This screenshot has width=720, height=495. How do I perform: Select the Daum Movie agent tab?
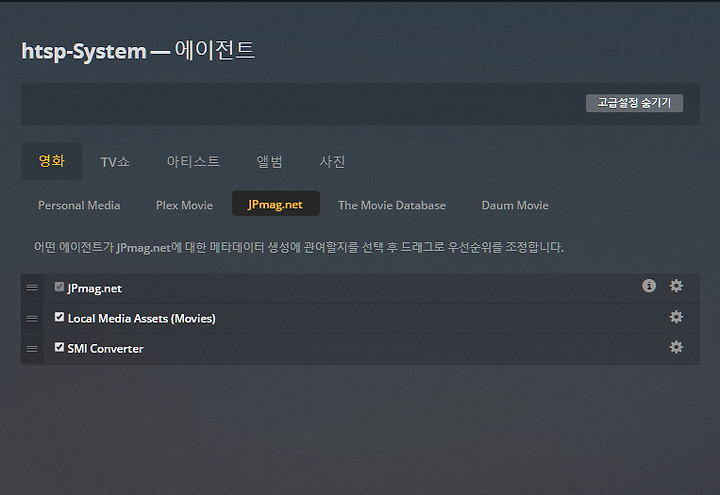pos(515,205)
